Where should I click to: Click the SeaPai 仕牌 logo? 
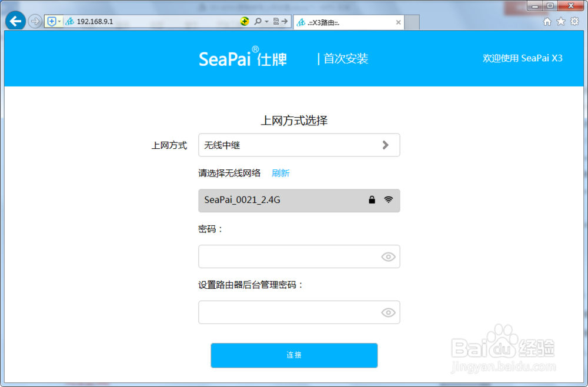[x=243, y=58]
